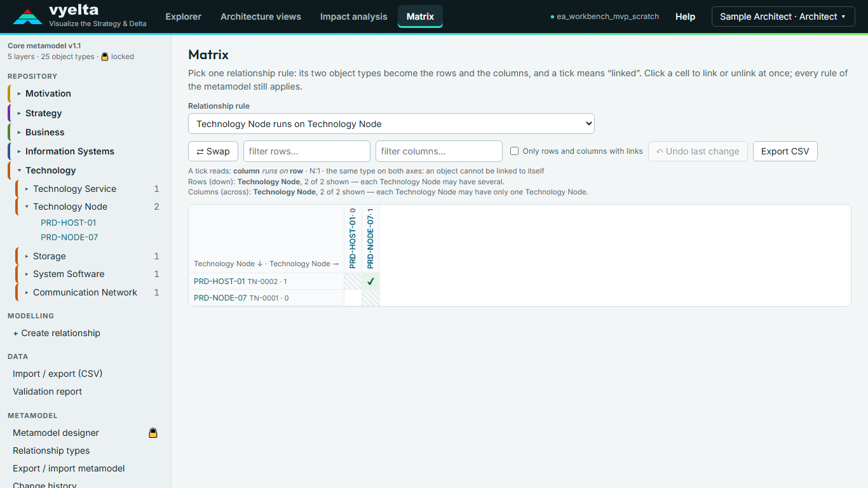Screen dimensions: 868x488
Task: Open Metamodel designer
Action: (56, 433)
